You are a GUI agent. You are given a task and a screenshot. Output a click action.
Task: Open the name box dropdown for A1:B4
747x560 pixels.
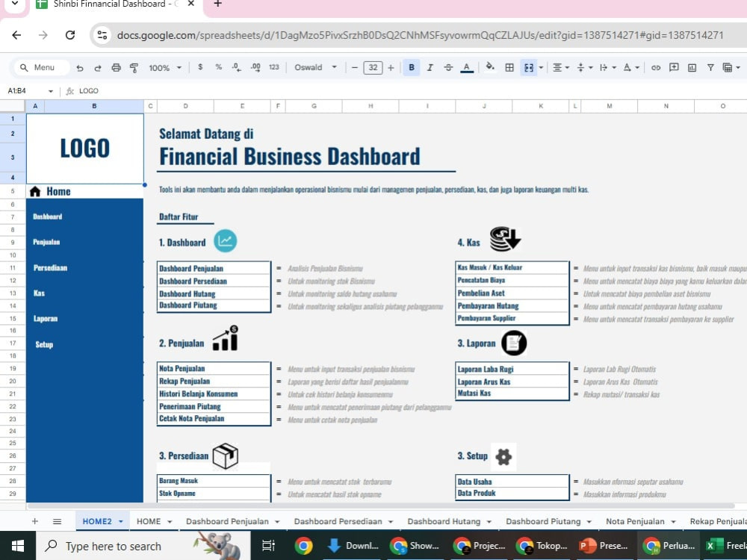pyautogui.click(x=51, y=91)
